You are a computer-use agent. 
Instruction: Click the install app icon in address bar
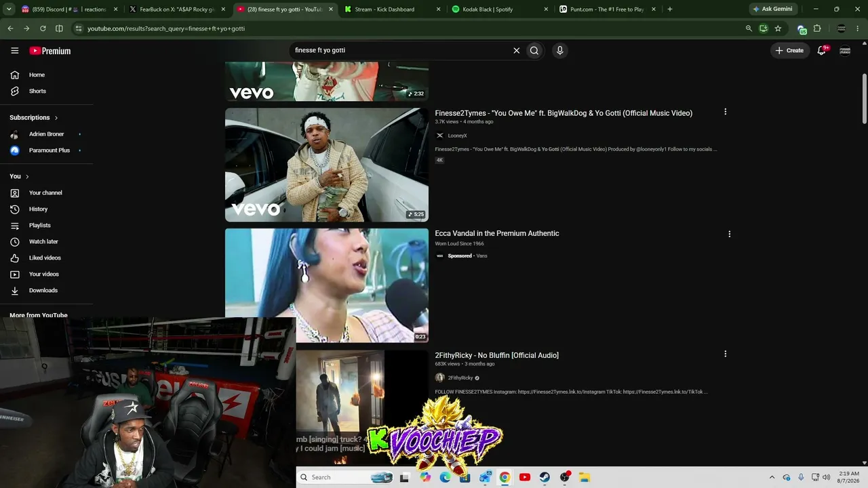tap(764, 28)
